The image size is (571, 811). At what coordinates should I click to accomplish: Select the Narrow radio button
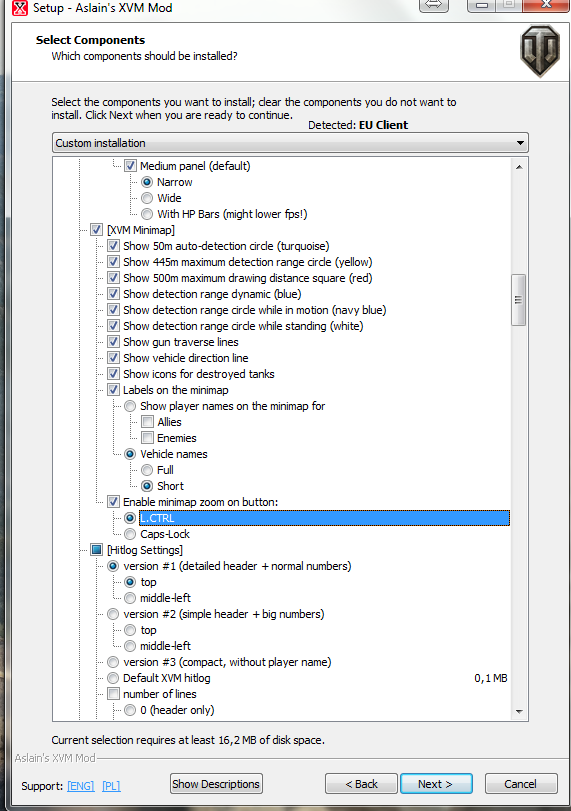click(x=147, y=182)
